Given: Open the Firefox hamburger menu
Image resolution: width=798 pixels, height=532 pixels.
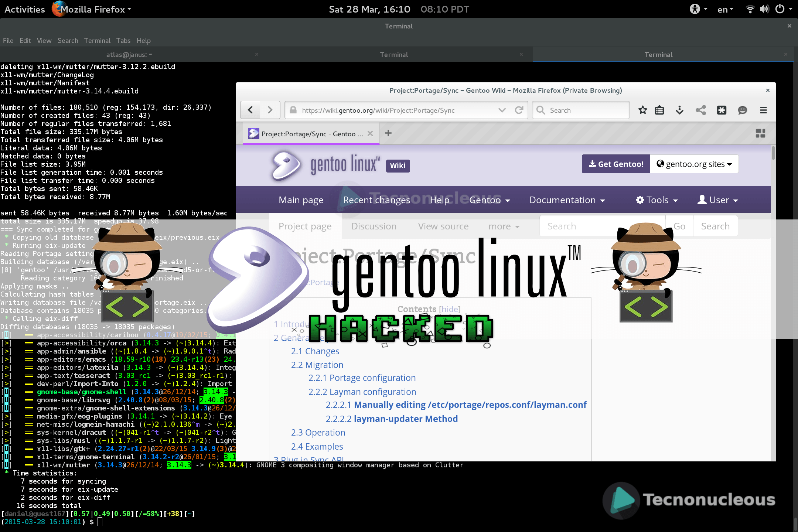Looking at the screenshot, I should (763, 110).
